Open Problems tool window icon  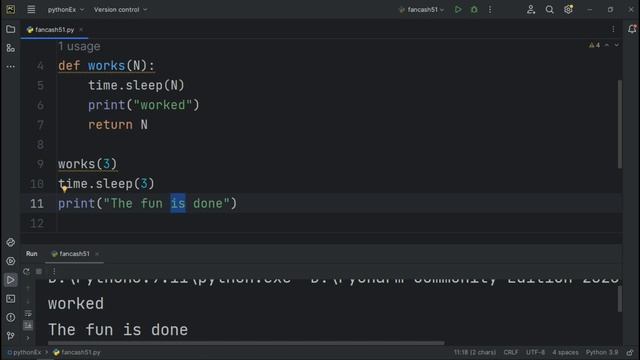(x=11, y=317)
